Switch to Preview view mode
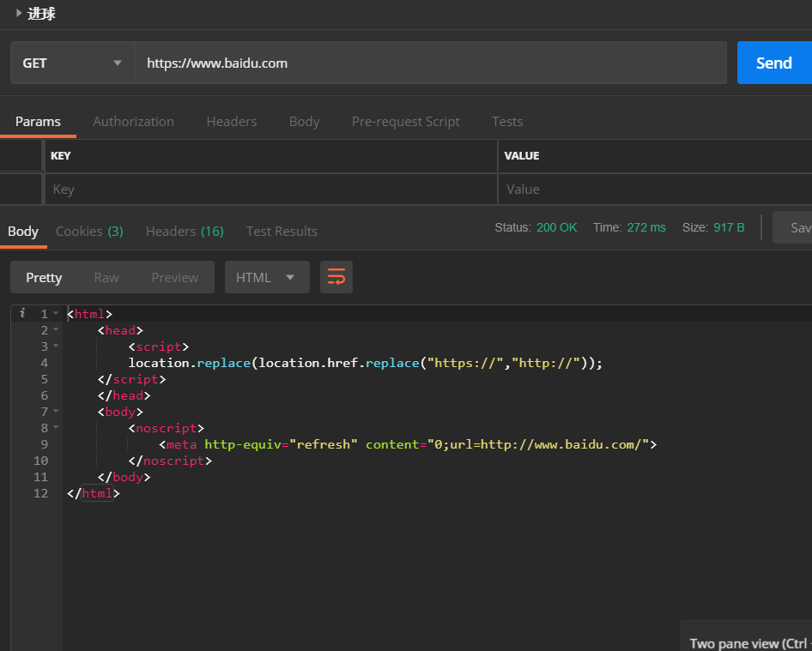This screenshot has width=812, height=651. point(174,277)
